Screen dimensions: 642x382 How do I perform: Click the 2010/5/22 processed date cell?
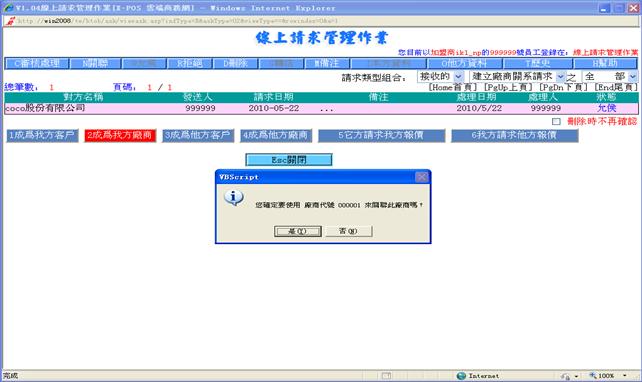tap(479, 108)
